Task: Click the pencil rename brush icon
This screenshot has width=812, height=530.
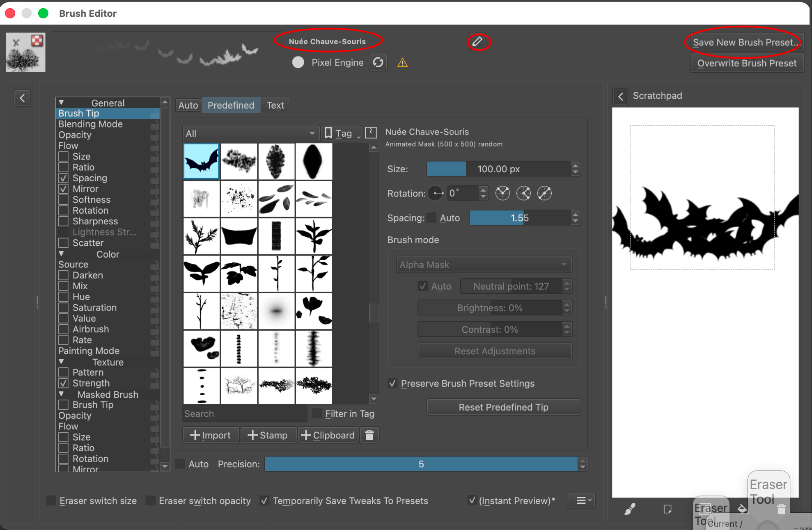Action: click(477, 42)
